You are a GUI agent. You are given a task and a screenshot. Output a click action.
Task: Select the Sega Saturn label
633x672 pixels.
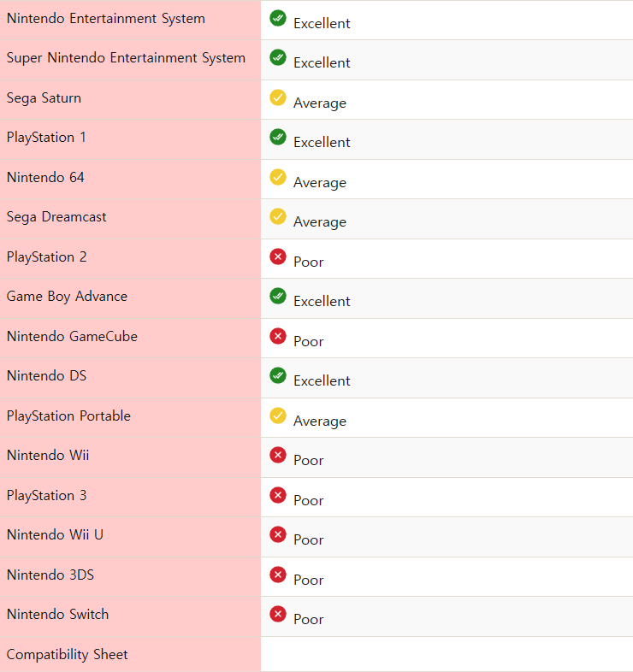pyautogui.click(x=44, y=98)
